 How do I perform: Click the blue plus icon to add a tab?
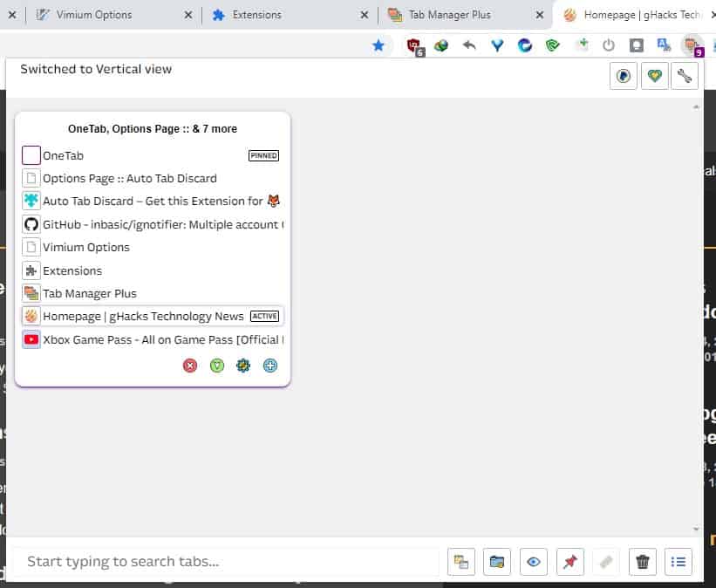pyautogui.click(x=270, y=366)
